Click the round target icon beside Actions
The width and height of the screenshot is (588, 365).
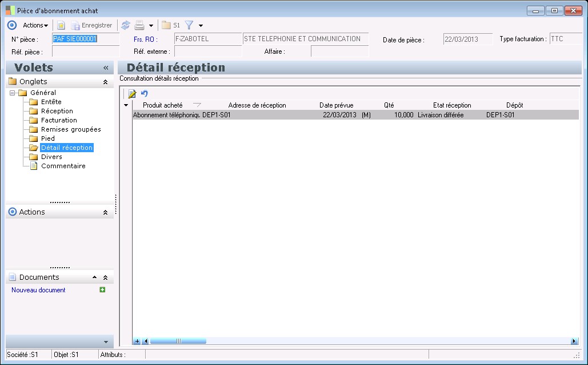click(12, 25)
